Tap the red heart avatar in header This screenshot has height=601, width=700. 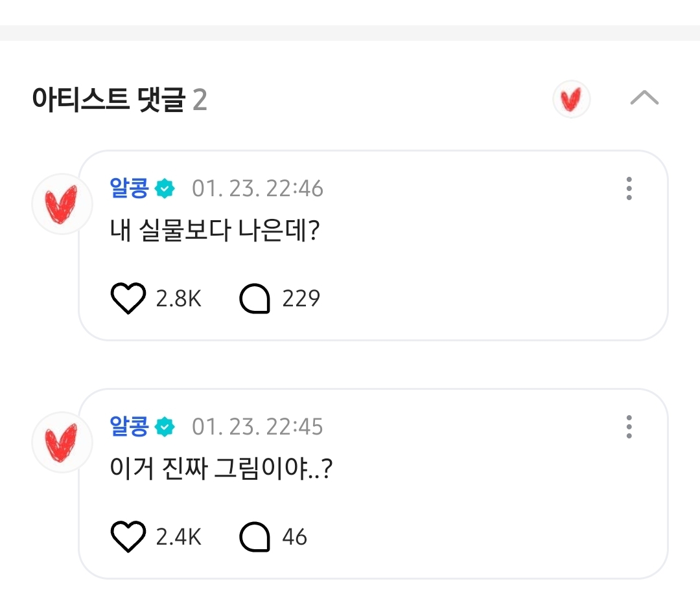(571, 100)
